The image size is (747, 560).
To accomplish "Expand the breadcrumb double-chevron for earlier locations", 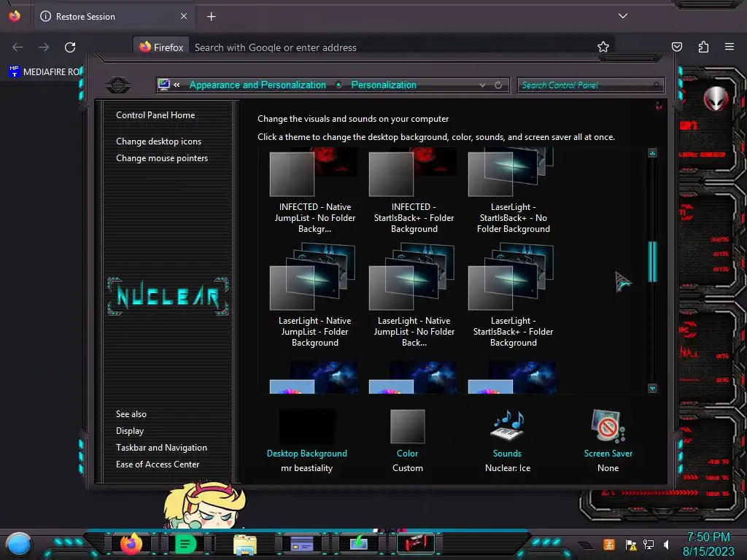I will pos(177,85).
